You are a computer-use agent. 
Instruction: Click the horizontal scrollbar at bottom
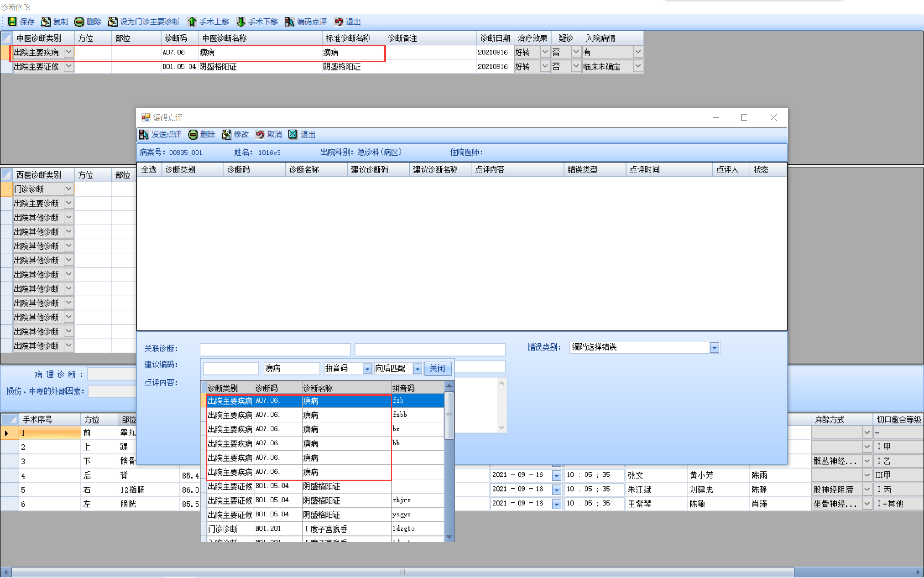pyautogui.click(x=402, y=572)
